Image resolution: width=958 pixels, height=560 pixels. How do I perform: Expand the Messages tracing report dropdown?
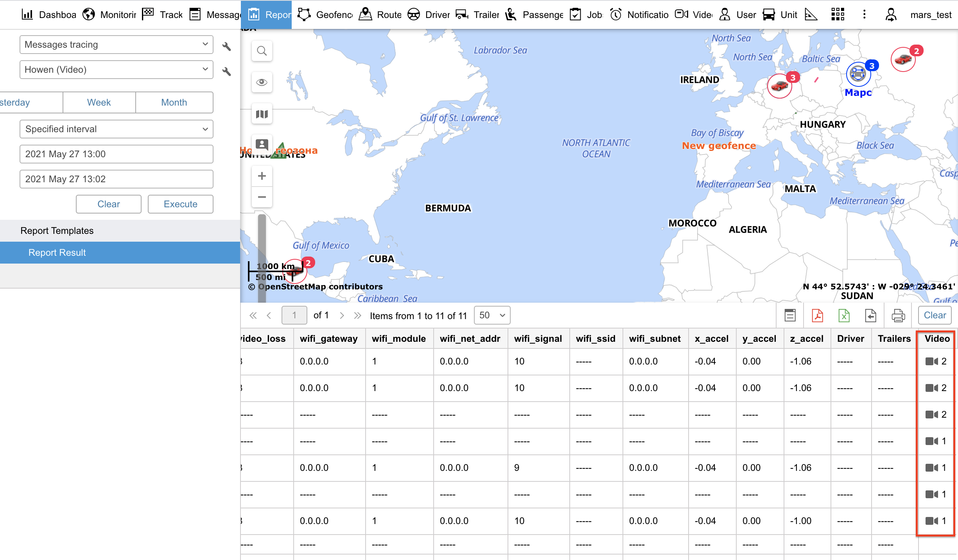(x=116, y=45)
